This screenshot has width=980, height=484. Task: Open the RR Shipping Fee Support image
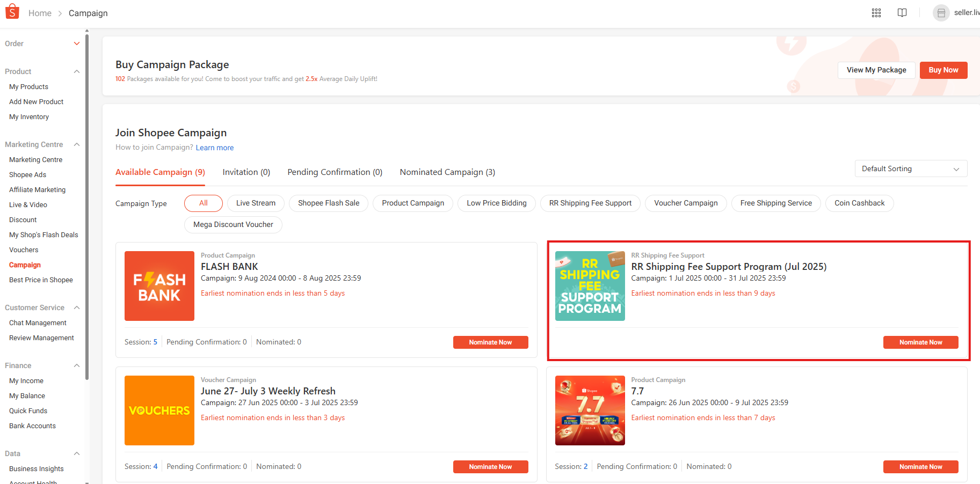coord(590,286)
